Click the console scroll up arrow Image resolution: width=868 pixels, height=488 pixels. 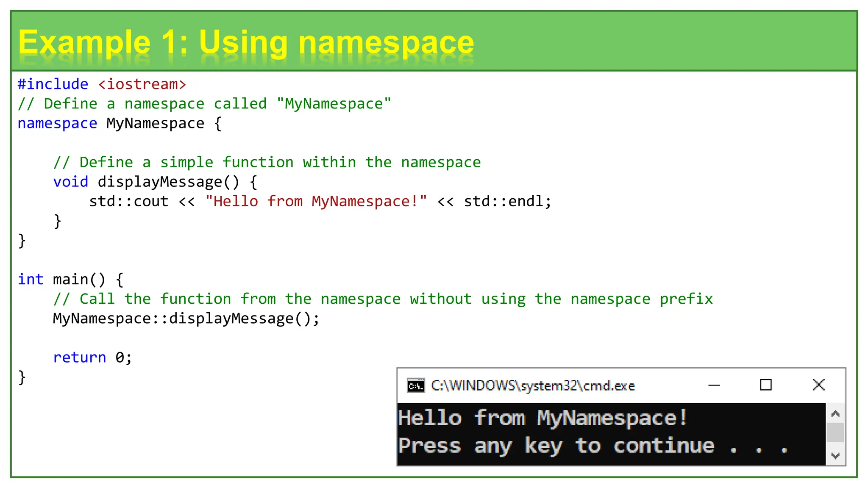tap(835, 414)
